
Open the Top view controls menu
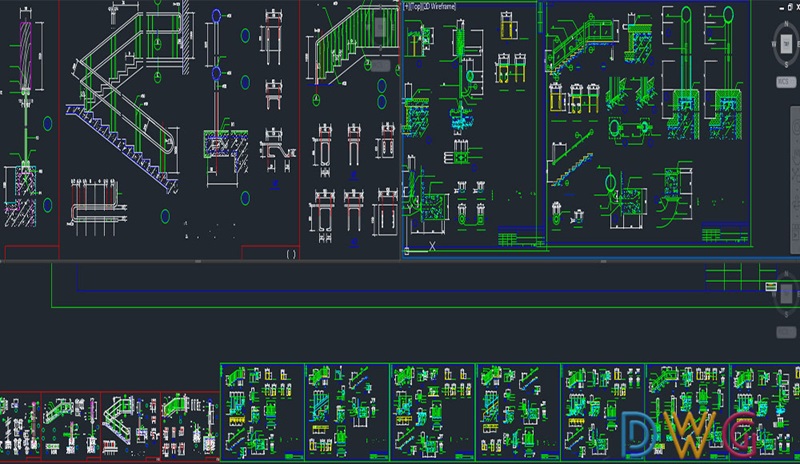point(415,7)
